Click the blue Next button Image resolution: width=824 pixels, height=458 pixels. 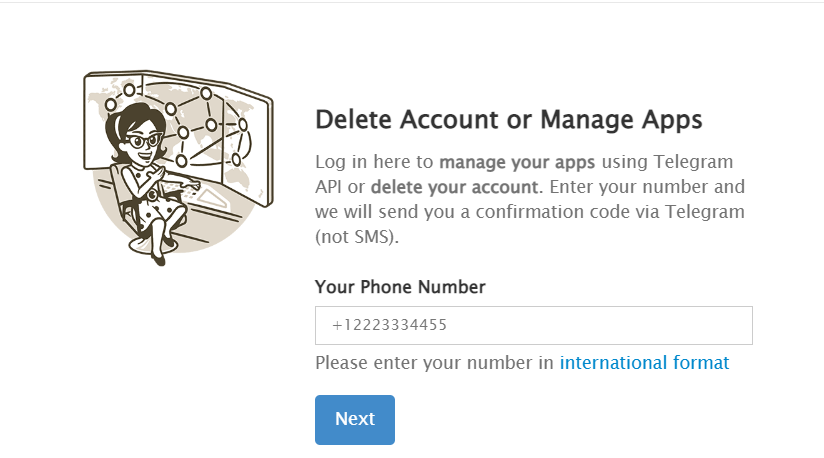coord(355,420)
